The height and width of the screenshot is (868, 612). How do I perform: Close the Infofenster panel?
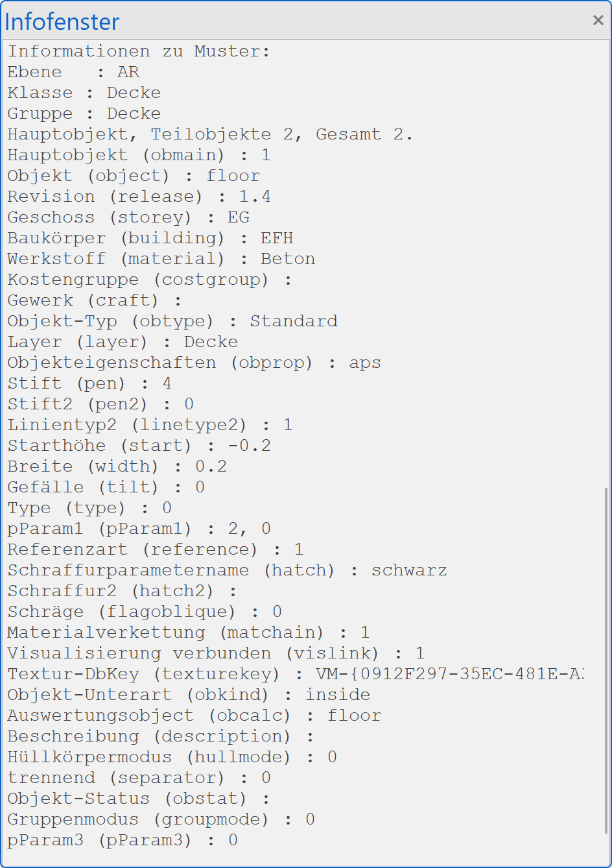(598, 21)
